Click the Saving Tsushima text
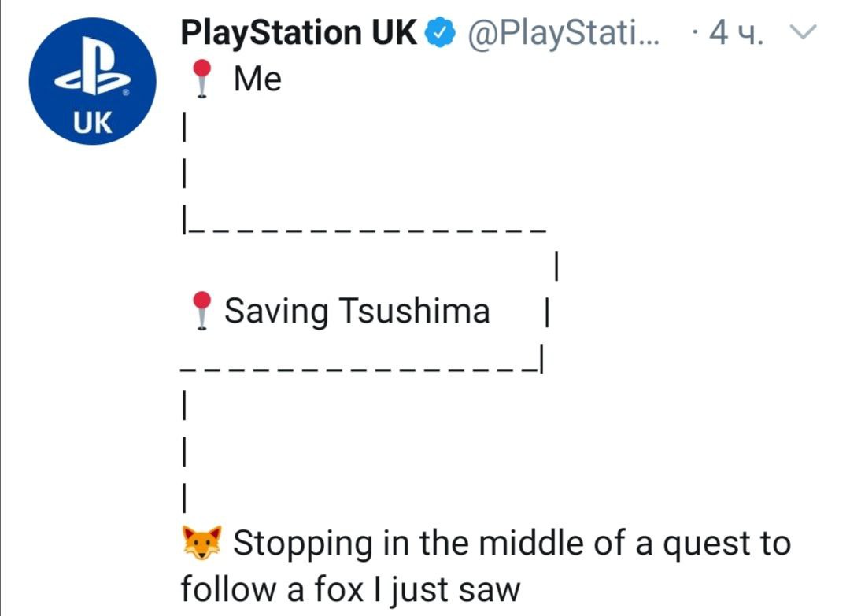Screen dimensions: 850x616 (357, 311)
